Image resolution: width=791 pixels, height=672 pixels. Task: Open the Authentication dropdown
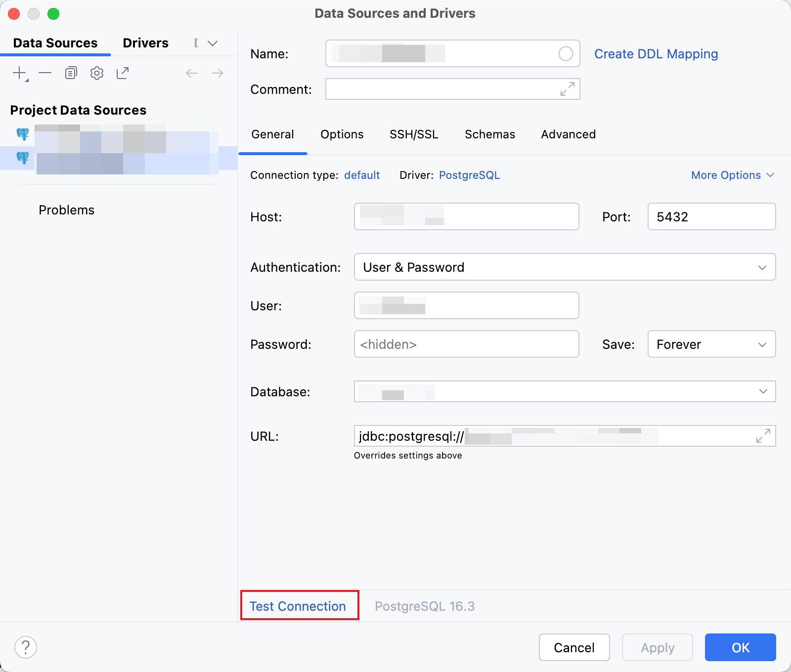point(565,267)
